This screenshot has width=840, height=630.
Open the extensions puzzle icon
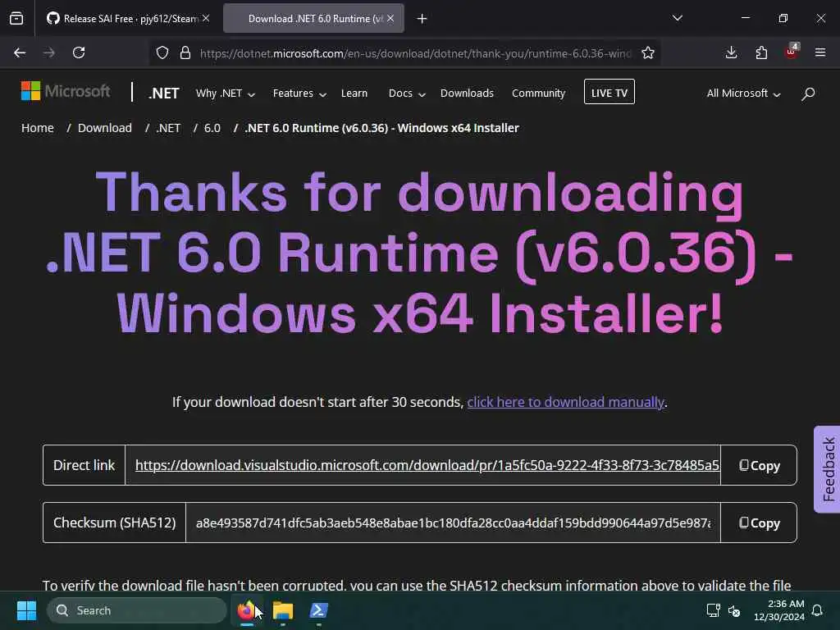tap(761, 52)
